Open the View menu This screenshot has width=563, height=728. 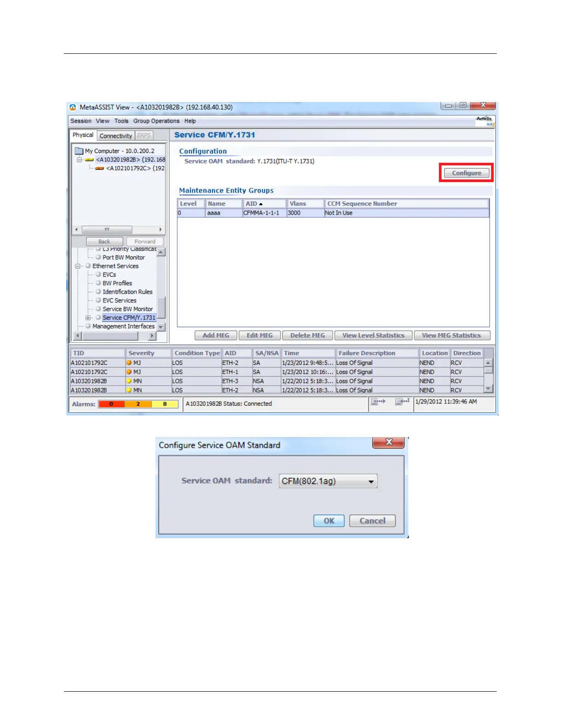click(103, 121)
